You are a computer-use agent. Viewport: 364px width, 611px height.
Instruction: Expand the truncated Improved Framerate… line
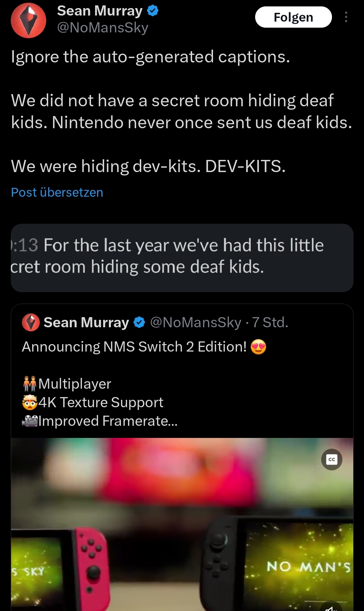pyautogui.click(x=108, y=421)
